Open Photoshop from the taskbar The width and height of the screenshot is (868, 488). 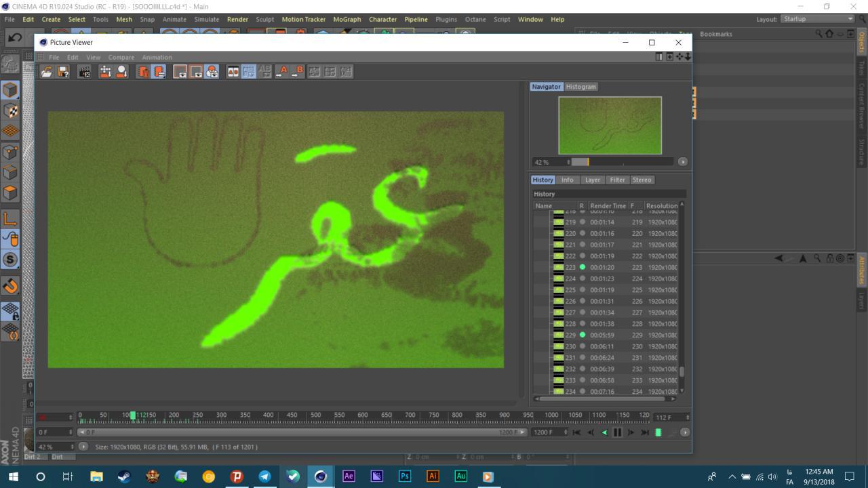coord(405,476)
